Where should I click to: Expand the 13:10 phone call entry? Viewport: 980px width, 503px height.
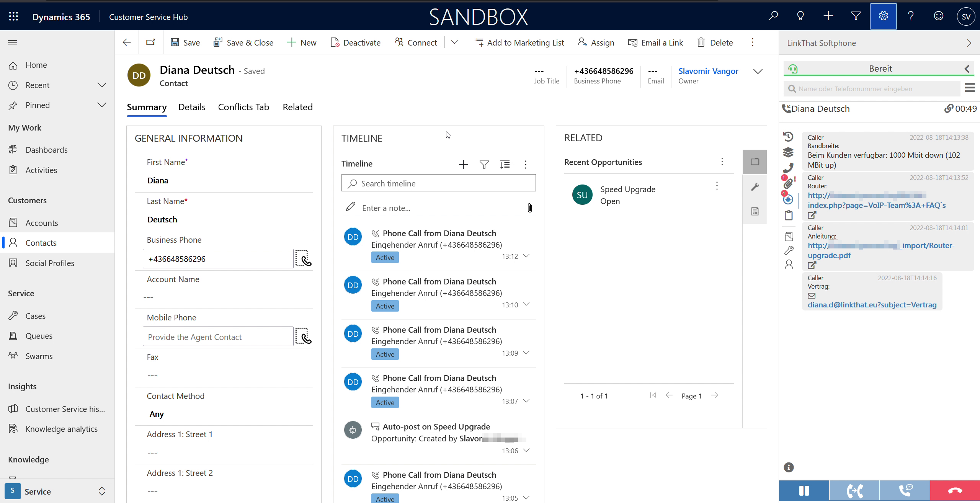526,304
